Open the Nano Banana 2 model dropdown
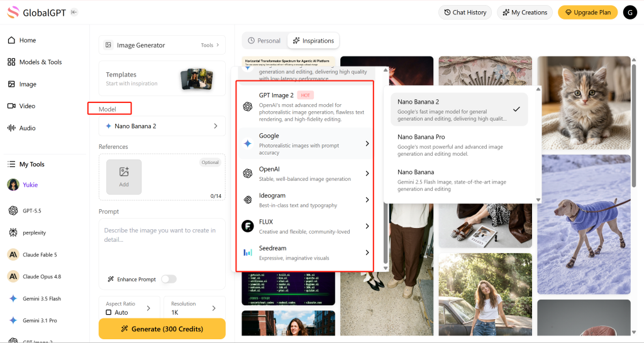This screenshot has width=644, height=343. pos(162,126)
